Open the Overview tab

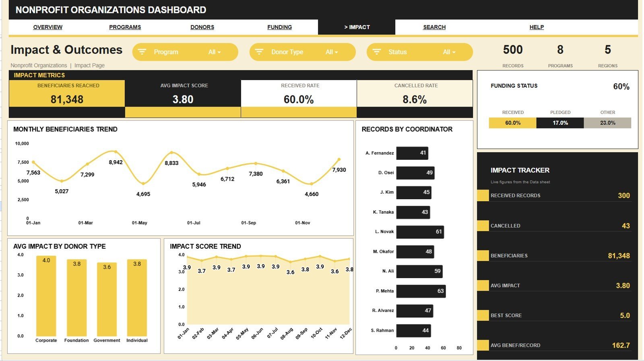pyautogui.click(x=47, y=27)
